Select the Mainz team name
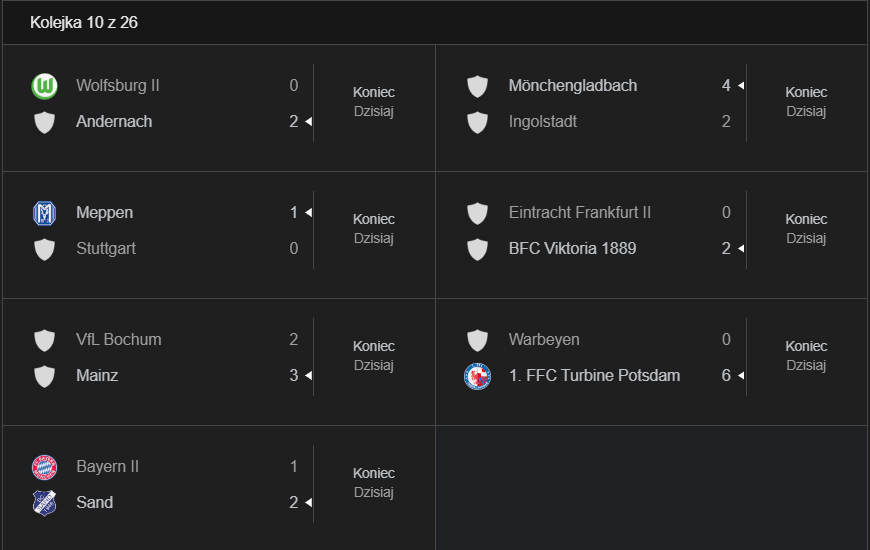870x550 pixels. pyautogui.click(x=97, y=376)
